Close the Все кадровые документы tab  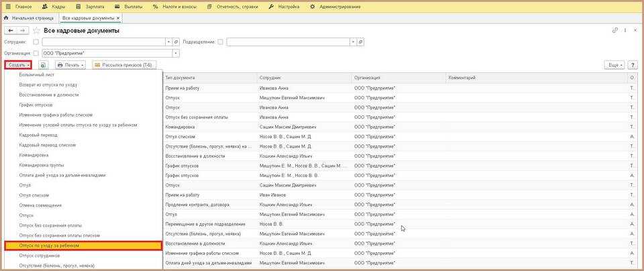(x=118, y=19)
